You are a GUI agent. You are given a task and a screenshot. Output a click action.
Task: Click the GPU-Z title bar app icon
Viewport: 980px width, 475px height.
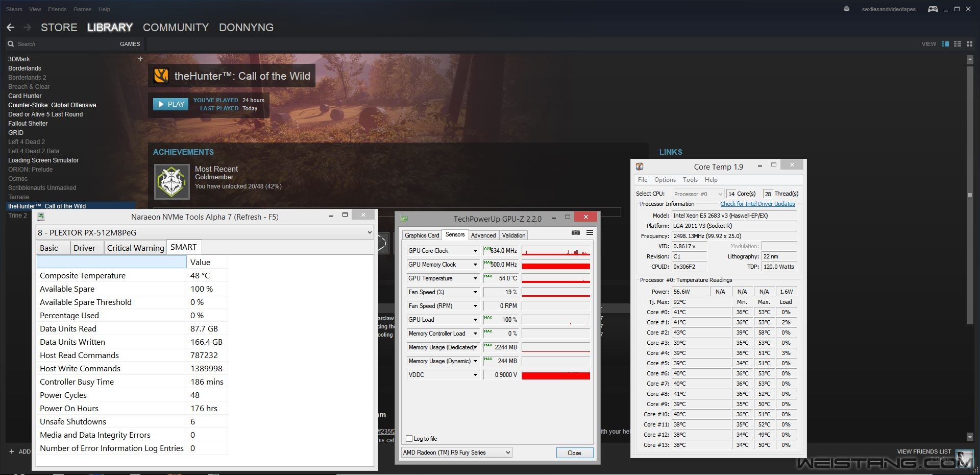coord(404,219)
